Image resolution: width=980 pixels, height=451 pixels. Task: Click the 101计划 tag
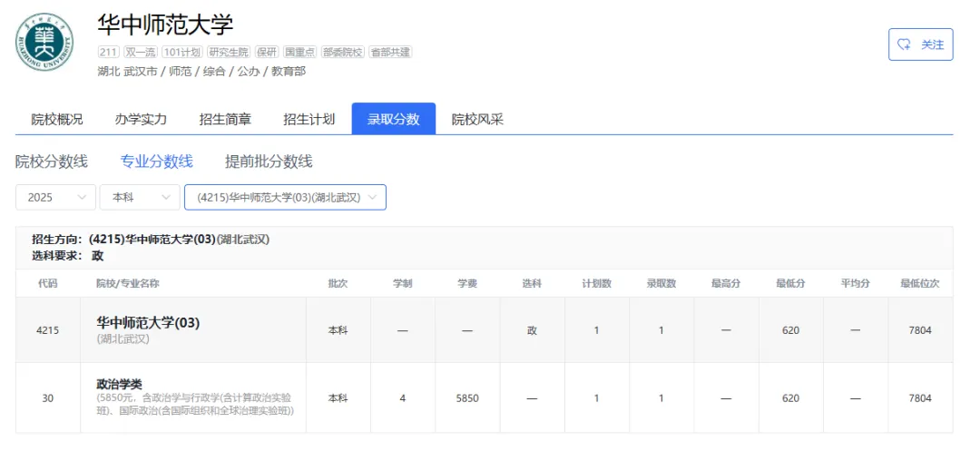tap(181, 52)
